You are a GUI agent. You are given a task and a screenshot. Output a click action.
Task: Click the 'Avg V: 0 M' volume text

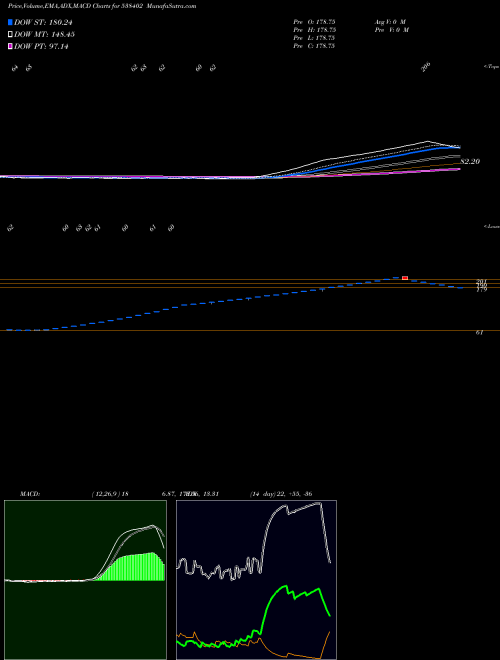[390, 21]
